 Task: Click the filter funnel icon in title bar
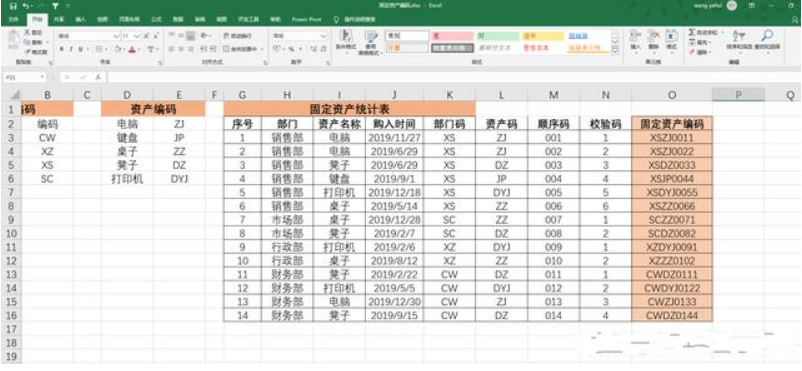coord(54,6)
